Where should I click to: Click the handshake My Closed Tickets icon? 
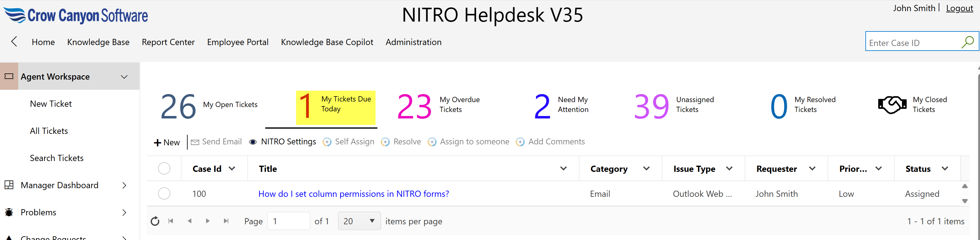[x=892, y=105]
